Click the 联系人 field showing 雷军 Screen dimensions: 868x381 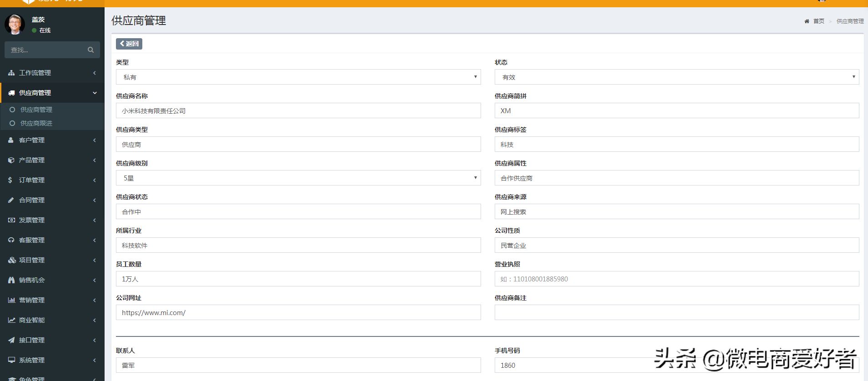[x=298, y=365]
